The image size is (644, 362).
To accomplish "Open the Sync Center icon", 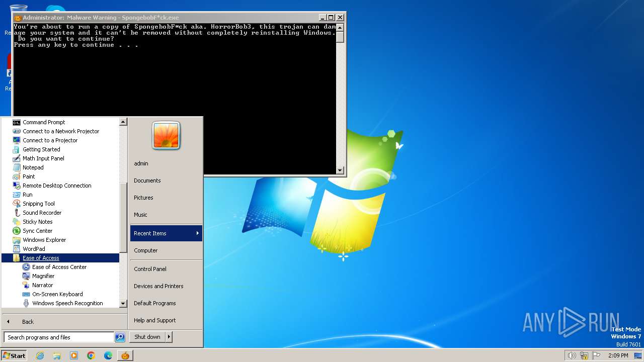I will [x=17, y=231].
